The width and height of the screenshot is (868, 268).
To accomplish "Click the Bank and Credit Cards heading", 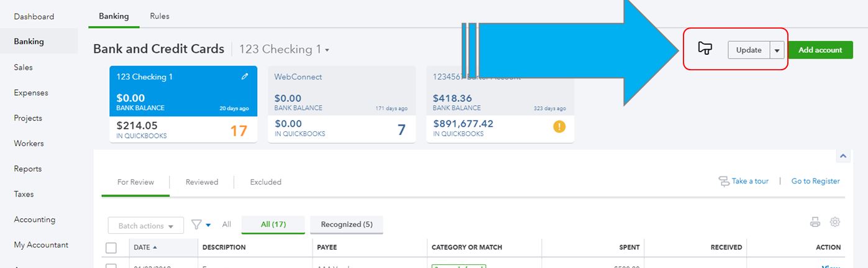I will pos(158,49).
